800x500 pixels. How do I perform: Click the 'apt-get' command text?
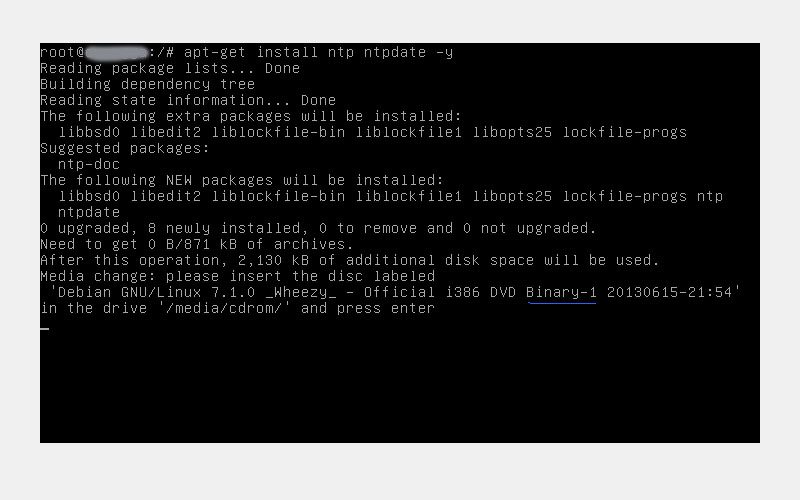click(215, 53)
